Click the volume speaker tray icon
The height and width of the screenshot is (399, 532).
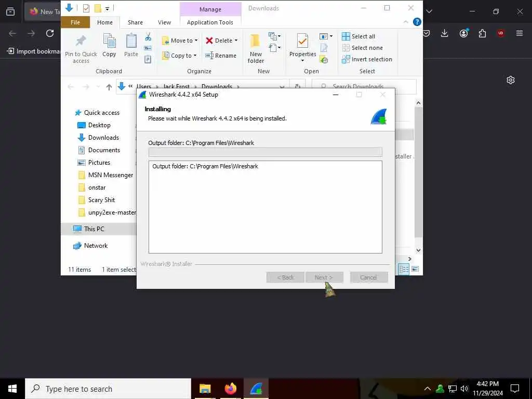[464, 389]
